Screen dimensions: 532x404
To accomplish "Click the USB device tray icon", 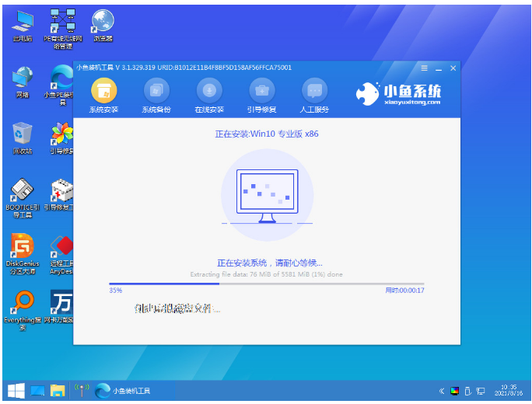I will click(x=467, y=391).
